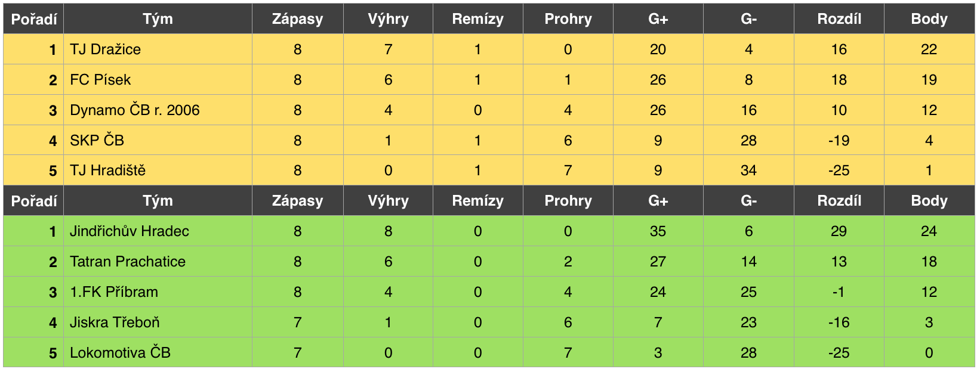Image resolution: width=980 pixels, height=372 pixels.
Task: Select the Zápasy header in bottom table
Action: tap(298, 201)
